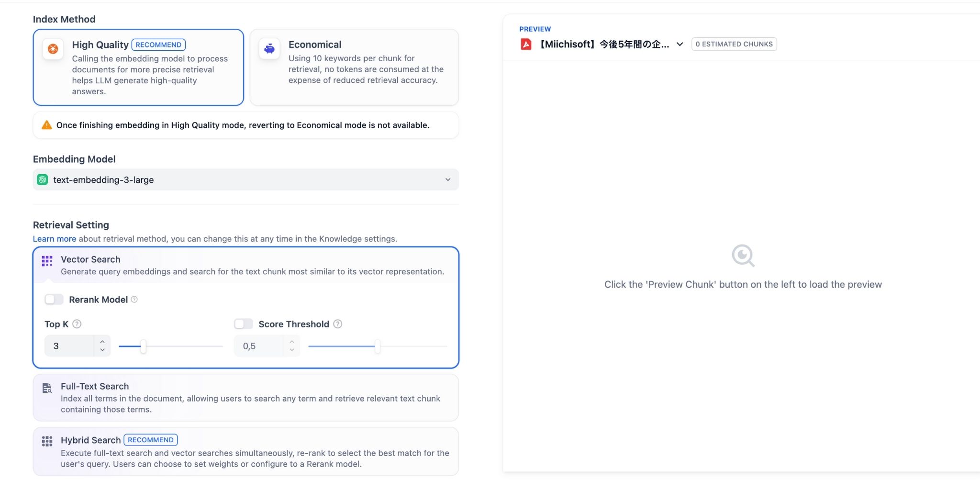Open the Score Threshold help tooltip icon
The height and width of the screenshot is (480, 980).
click(x=337, y=324)
